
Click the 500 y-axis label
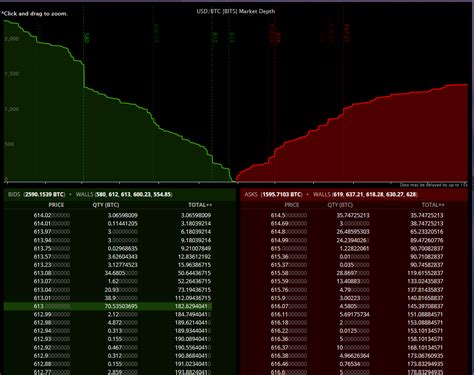(x=10, y=144)
